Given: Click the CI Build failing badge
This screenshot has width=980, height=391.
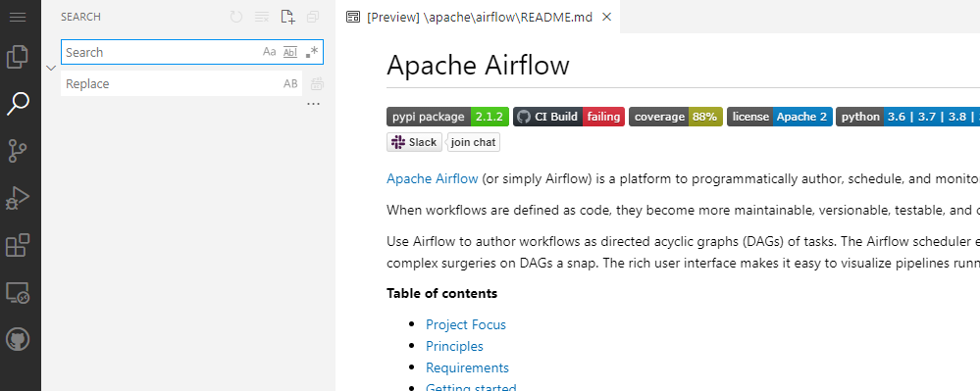Looking at the screenshot, I should pyautogui.click(x=569, y=117).
